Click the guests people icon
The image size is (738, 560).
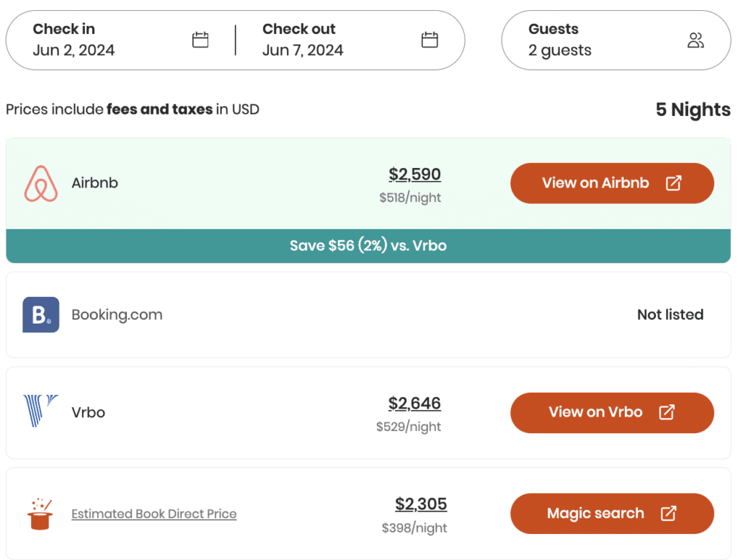coord(695,41)
